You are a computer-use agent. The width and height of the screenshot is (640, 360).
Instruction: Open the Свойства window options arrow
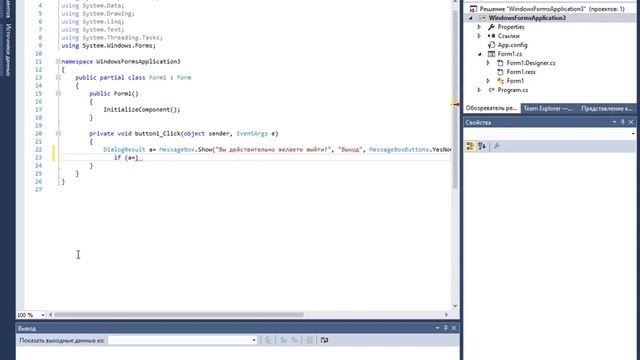[x=614, y=122]
